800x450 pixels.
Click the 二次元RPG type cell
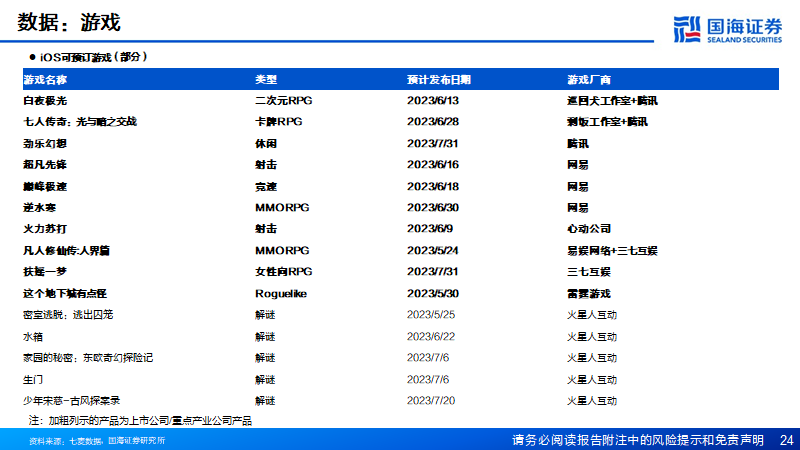coord(284,101)
